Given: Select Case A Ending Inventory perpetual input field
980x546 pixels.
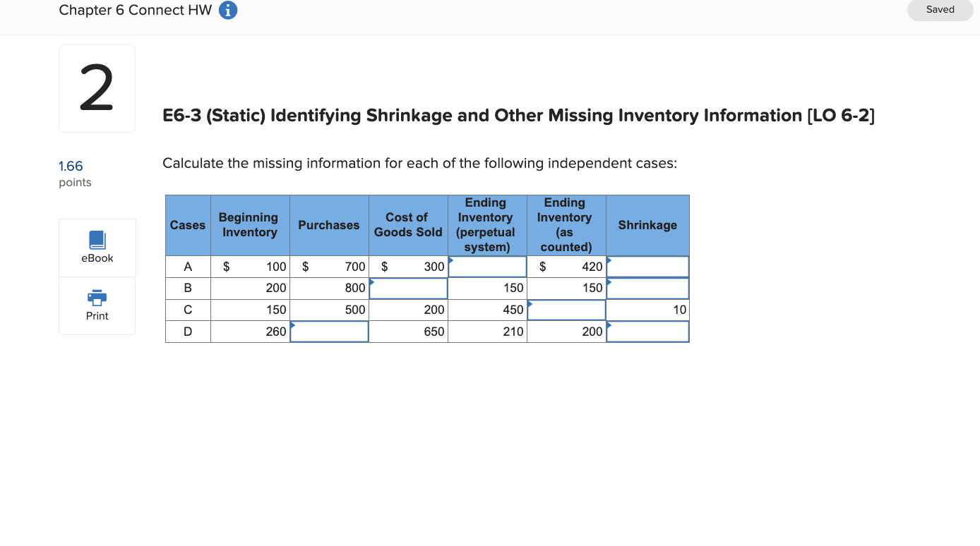Looking at the screenshot, I should [x=487, y=267].
